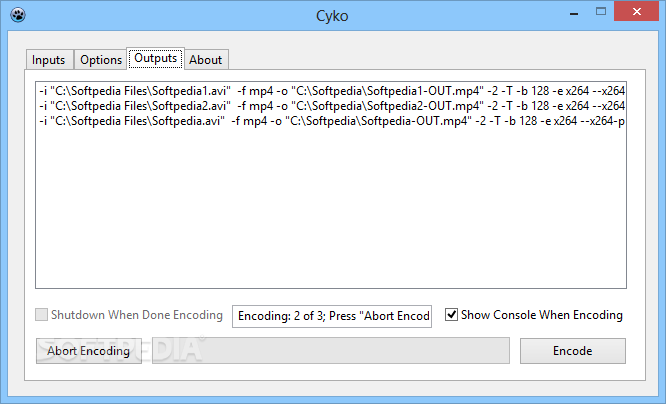666x404 pixels.
Task: Click the Cyko paw icon in title bar
Action: pyautogui.click(x=13, y=16)
